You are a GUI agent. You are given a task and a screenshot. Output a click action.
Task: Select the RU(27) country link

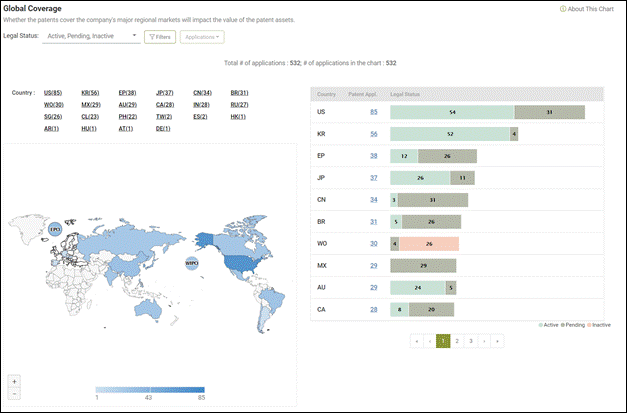[239, 105]
